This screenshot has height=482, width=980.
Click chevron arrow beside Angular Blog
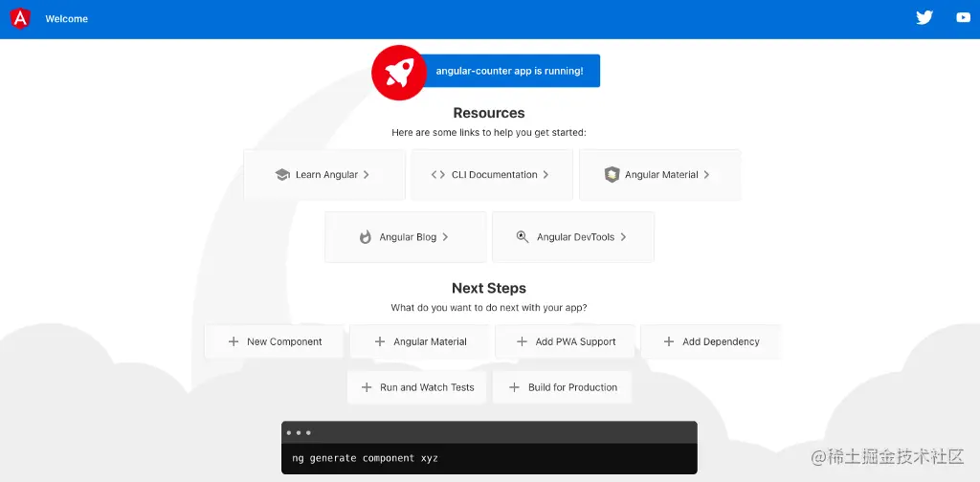[445, 237]
